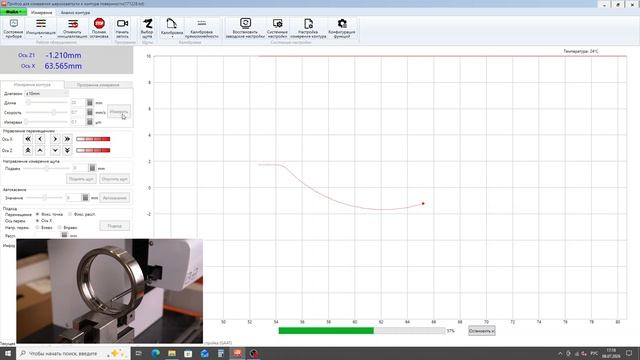Select Ось X radio option

click(38, 220)
